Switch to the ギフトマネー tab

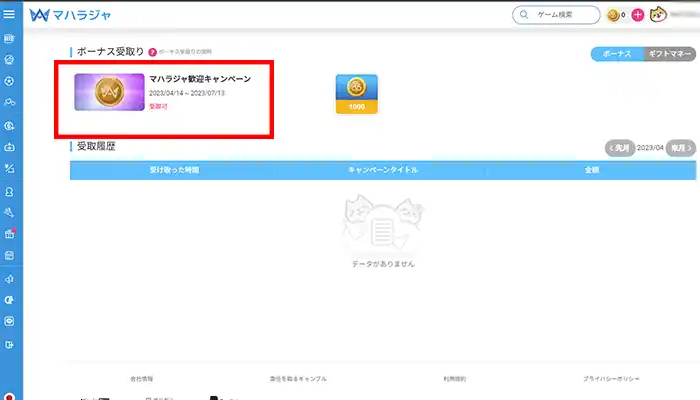667,54
